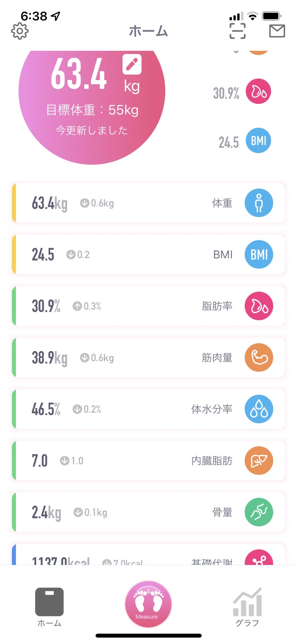Screen dimensions: 297x644
Task: Select the 骨量 bone joint icon
Action: point(259,512)
